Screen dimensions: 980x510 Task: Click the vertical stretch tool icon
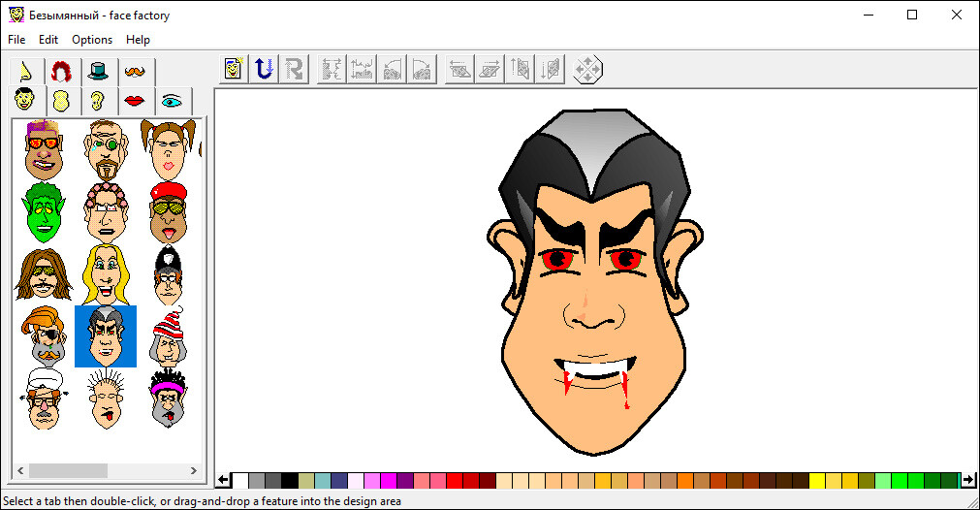362,69
